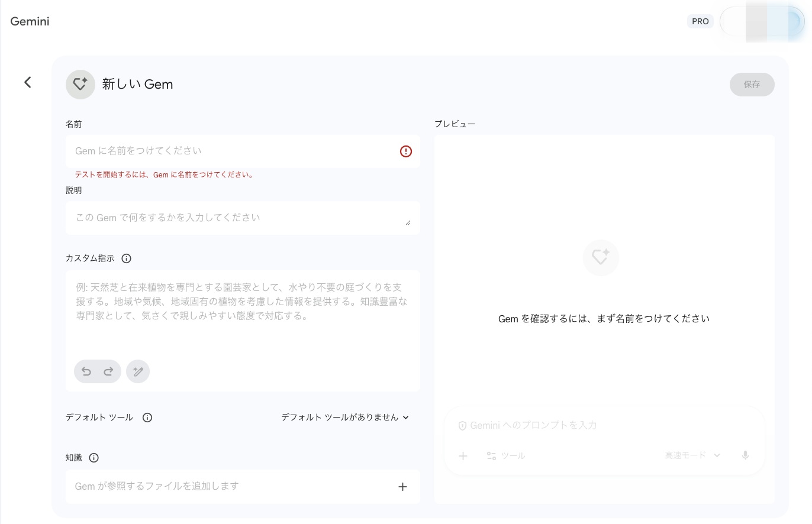Screen dimensions: 812x524
Task: Click the back chevron to leave the Gem editor
Action: pyautogui.click(x=27, y=82)
